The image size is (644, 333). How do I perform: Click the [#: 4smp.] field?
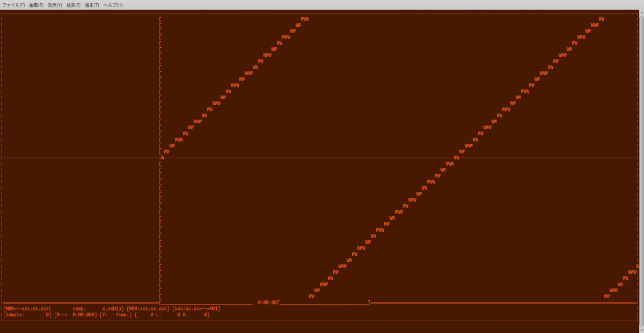tap(115, 315)
